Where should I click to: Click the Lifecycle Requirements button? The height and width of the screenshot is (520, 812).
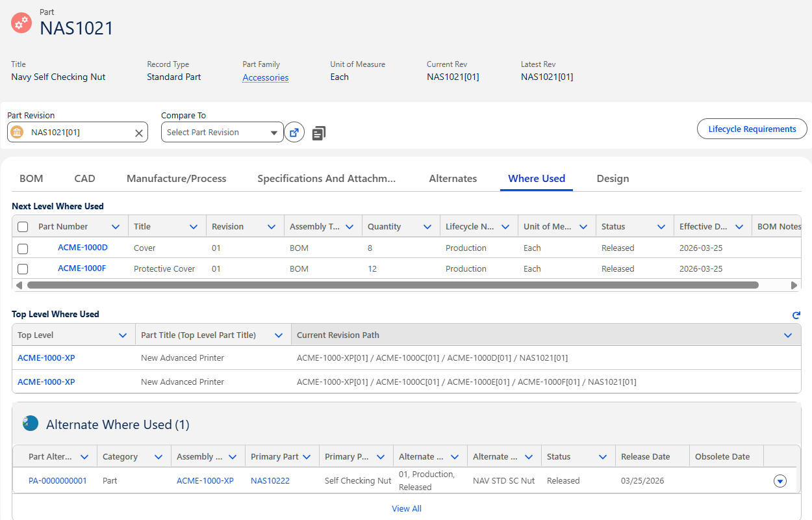(752, 129)
